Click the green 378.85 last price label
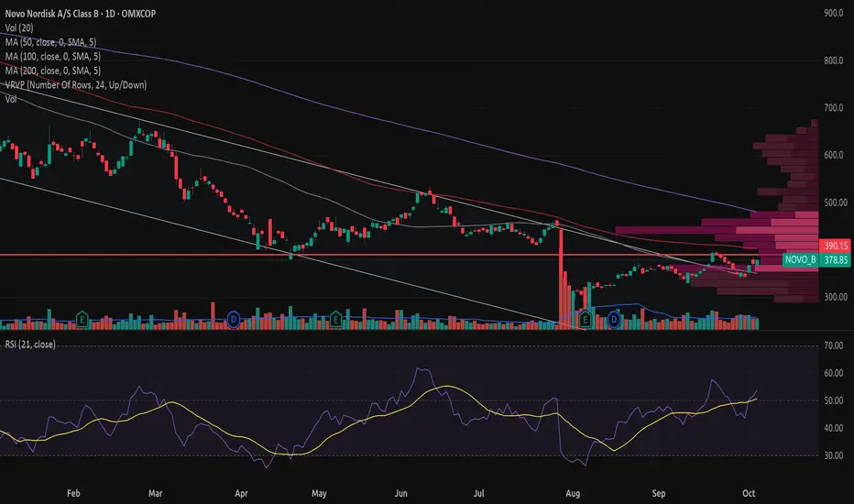The image size is (854, 504). (835, 260)
